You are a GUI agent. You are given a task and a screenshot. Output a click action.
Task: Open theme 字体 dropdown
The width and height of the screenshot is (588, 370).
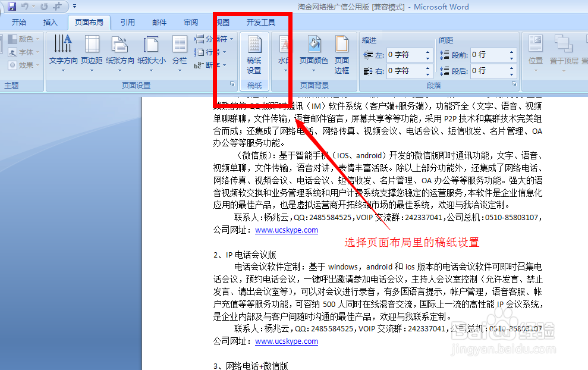[x=24, y=52]
